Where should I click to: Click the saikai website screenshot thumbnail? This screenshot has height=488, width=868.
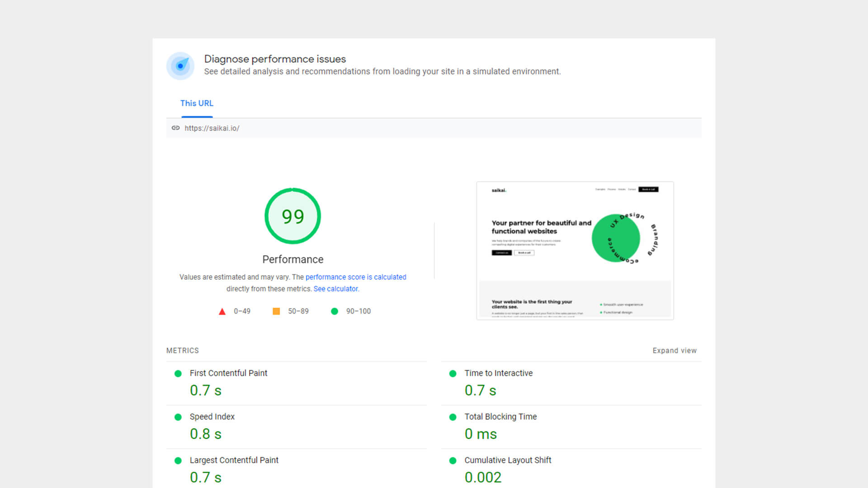[x=575, y=251]
